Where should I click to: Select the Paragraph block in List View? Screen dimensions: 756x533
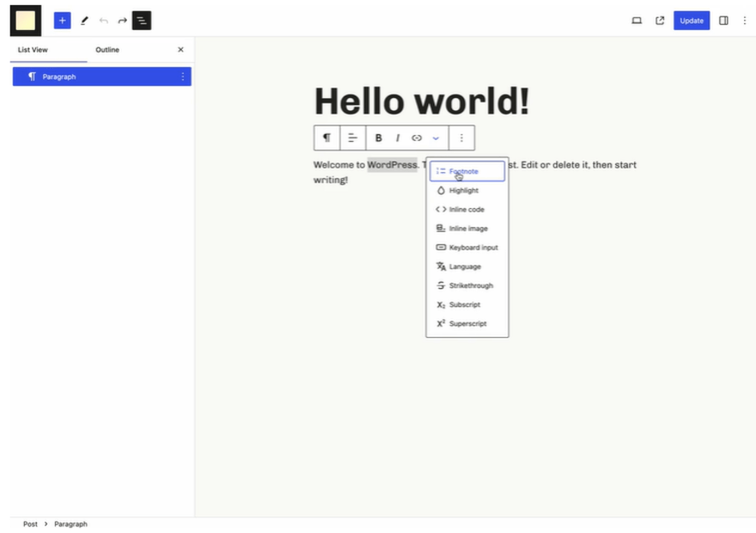click(101, 77)
